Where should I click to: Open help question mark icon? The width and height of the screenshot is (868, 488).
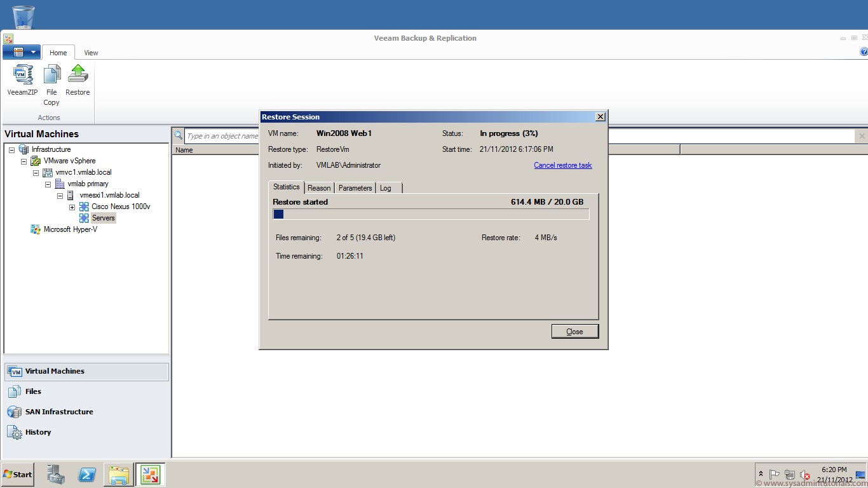[x=864, y=52]
